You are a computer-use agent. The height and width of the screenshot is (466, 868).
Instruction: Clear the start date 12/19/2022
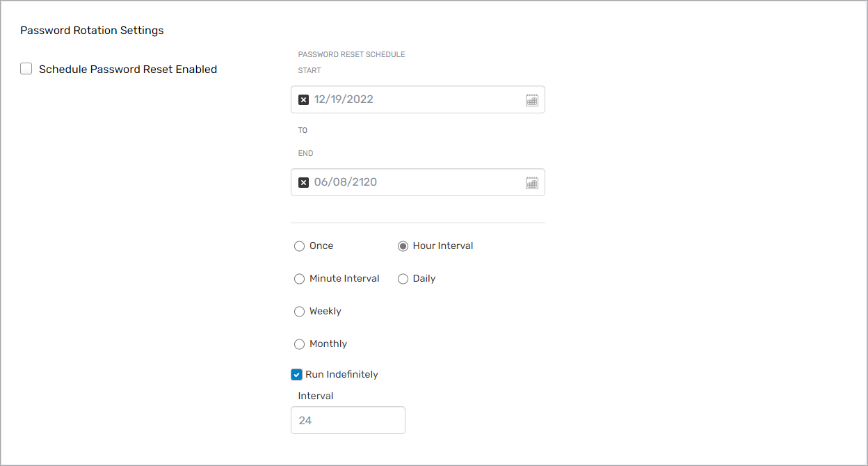pos(303,99)
